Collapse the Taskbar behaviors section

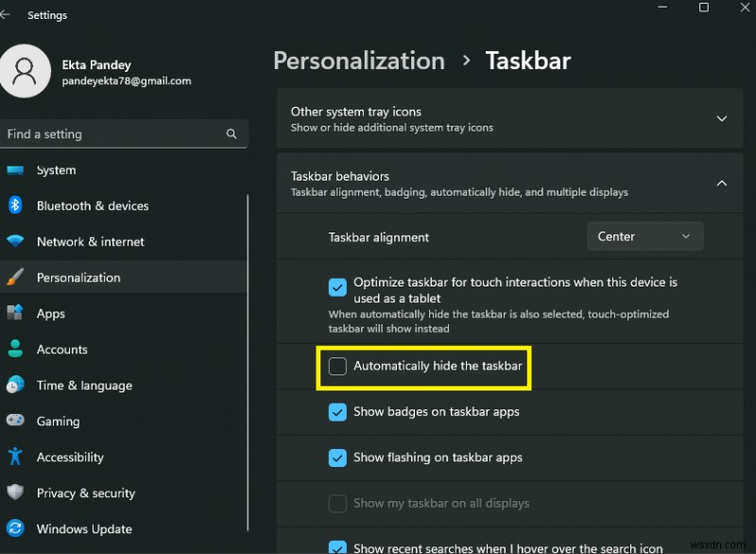point(722,182)
